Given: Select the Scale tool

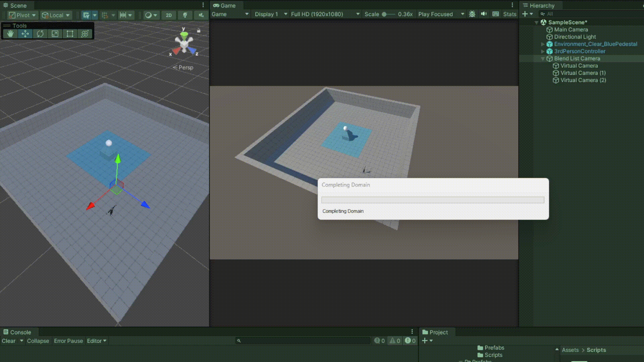Looking at the screenshot, I should click(x=55, y=34).
